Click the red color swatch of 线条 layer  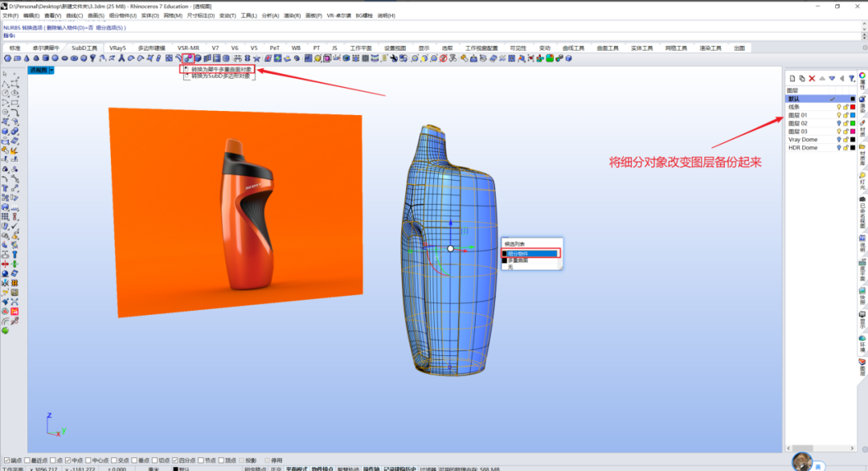tap(853, 107)
